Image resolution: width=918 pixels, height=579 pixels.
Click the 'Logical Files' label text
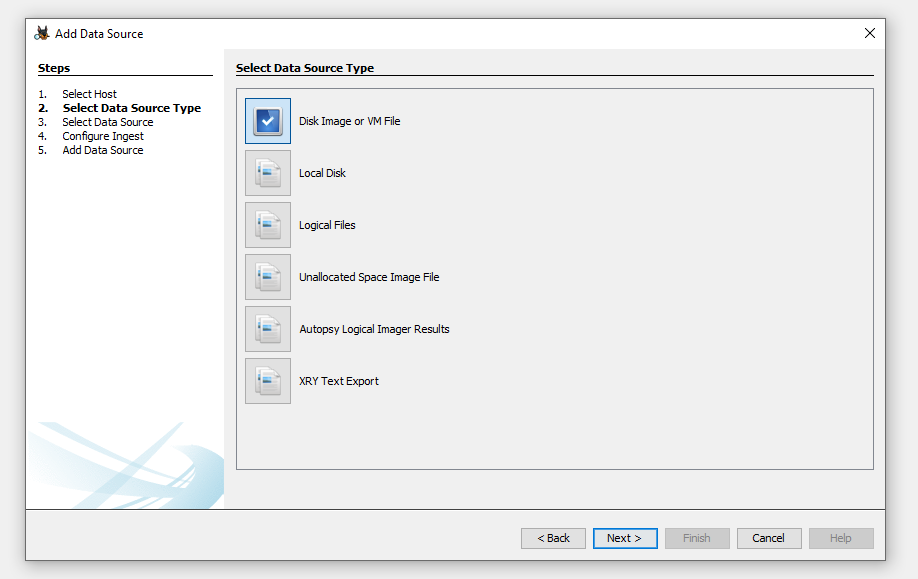(327, 225)
